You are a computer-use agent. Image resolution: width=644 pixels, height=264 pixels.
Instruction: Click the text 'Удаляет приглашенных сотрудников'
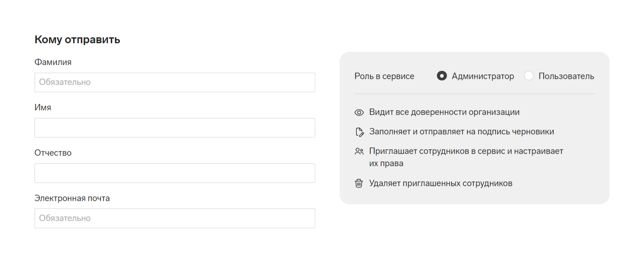441,184
